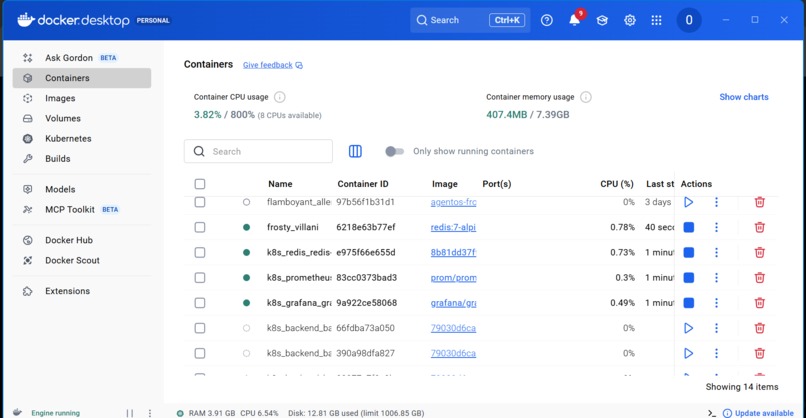
Task: Toggle Only show running containers switch
Action: click(394, 151)
